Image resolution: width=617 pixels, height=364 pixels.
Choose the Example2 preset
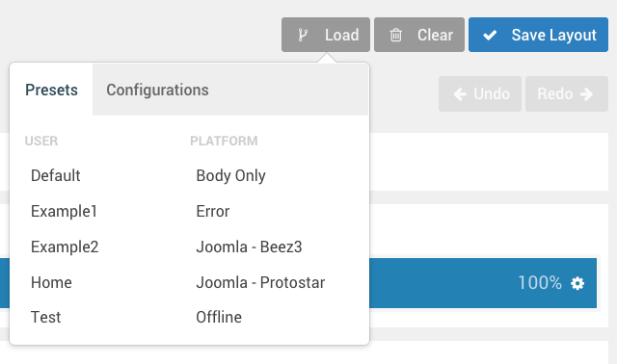tap(65, 247)
